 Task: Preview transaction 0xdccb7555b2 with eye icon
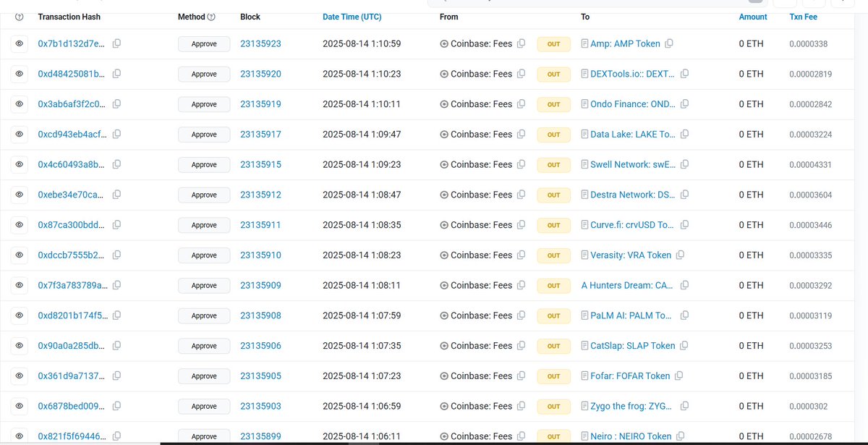click(20, 255)
